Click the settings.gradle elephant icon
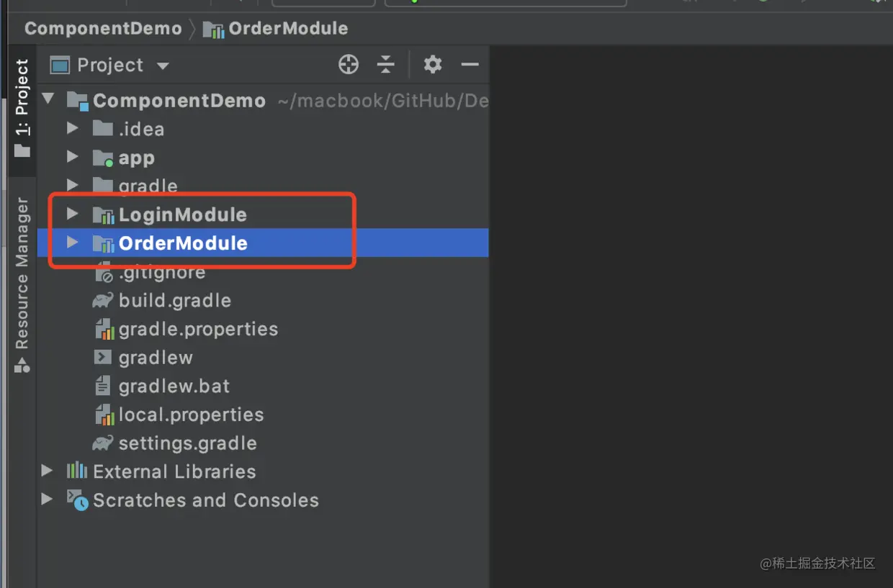 tap(103, 443)
